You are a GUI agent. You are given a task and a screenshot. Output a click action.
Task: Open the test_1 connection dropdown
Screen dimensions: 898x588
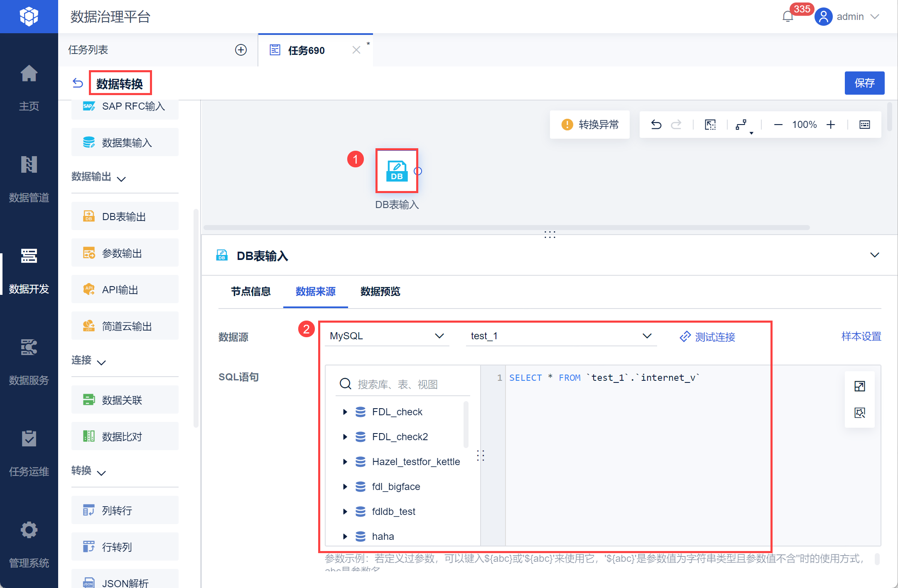561,336
